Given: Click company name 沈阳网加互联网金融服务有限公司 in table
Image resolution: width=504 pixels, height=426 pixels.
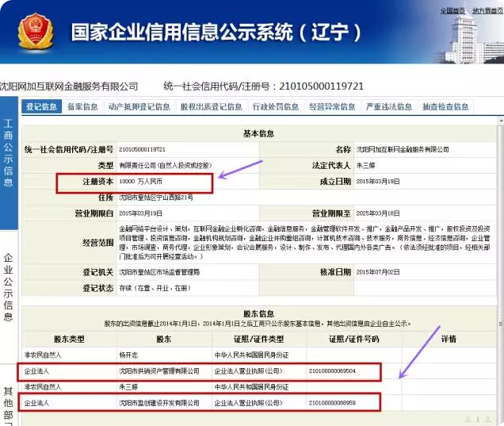Looking at the screenshot, I should click(x=403, y=150).
